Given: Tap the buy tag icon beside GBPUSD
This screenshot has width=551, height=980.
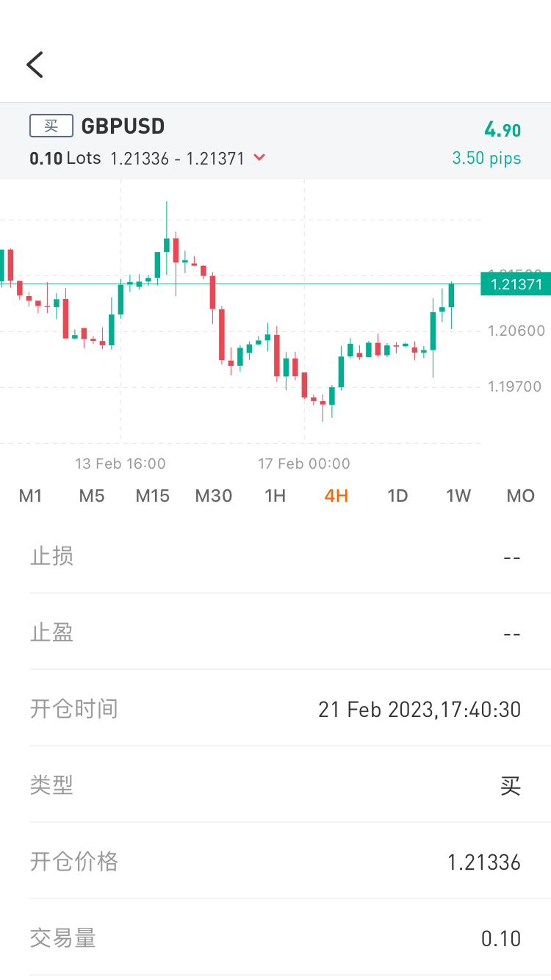Looking at the screenshot, I should pos(51,126).
